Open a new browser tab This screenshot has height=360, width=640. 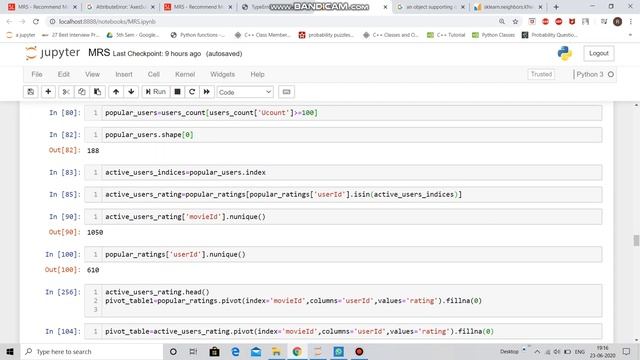click(556, 7)
